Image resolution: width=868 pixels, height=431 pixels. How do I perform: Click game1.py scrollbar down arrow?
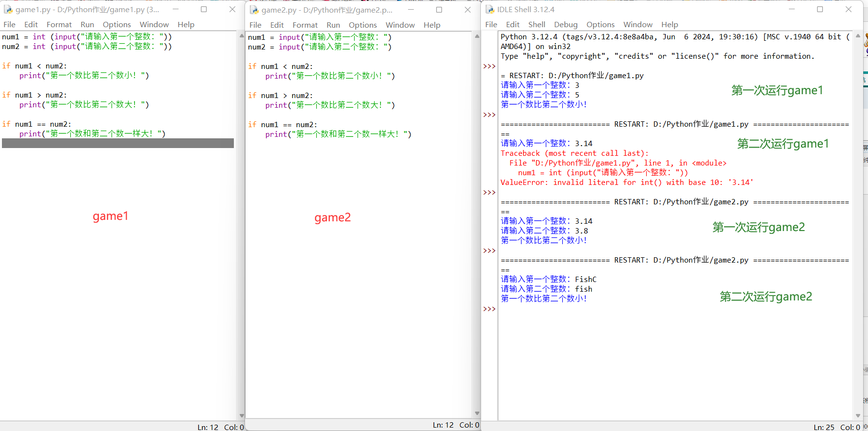[x=242, y=415]
